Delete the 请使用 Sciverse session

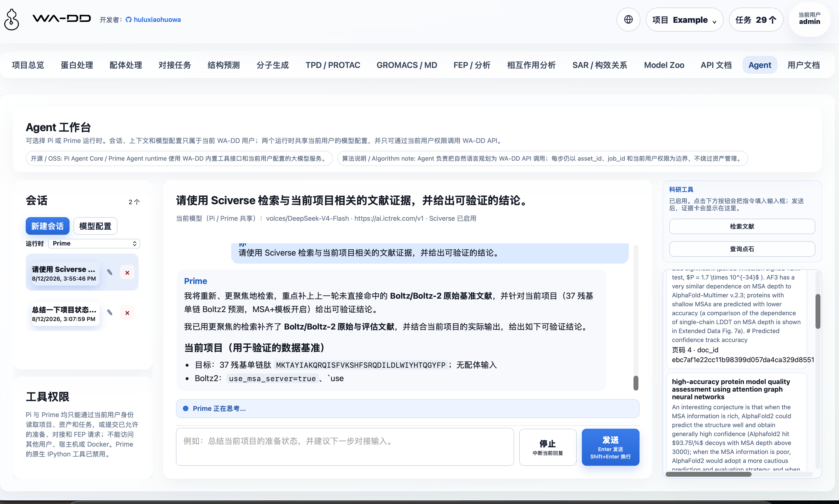[x=127, y=272]
